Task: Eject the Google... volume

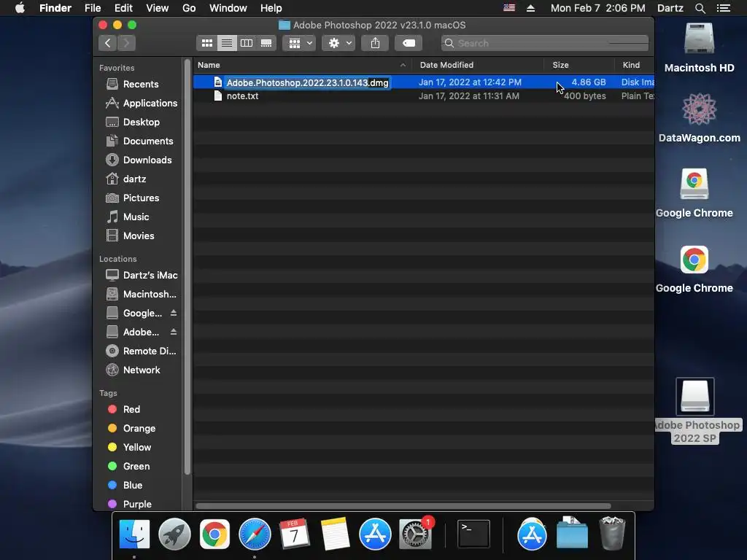Action: point(174,313)
